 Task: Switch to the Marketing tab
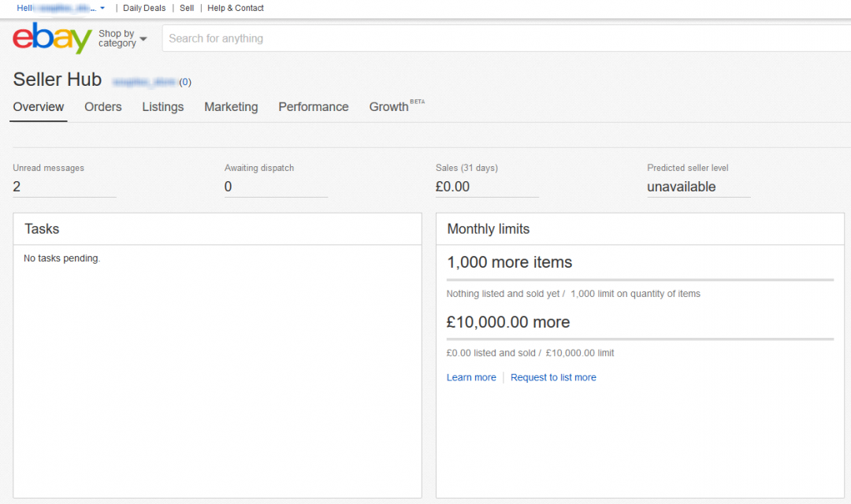coord(231,107)
